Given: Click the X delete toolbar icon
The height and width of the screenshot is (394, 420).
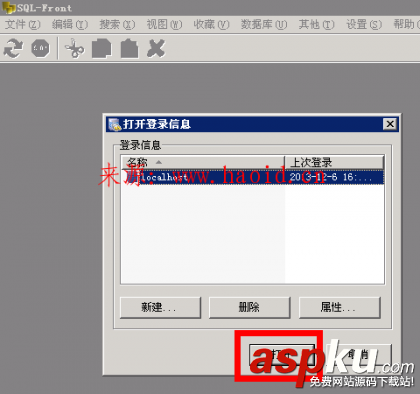Looking at the screenshot, I should [156, 49].
